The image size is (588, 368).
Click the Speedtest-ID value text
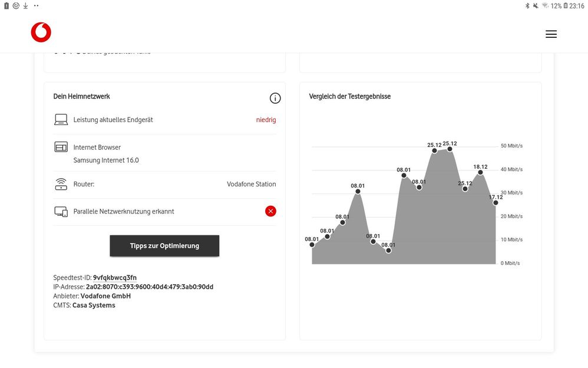pos(115,277)
